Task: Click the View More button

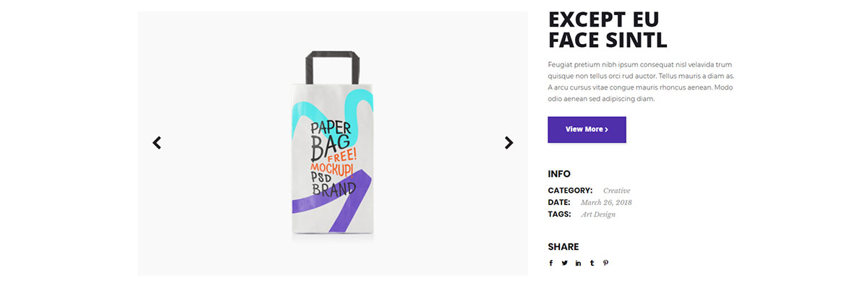Action: tap(587, 129)
